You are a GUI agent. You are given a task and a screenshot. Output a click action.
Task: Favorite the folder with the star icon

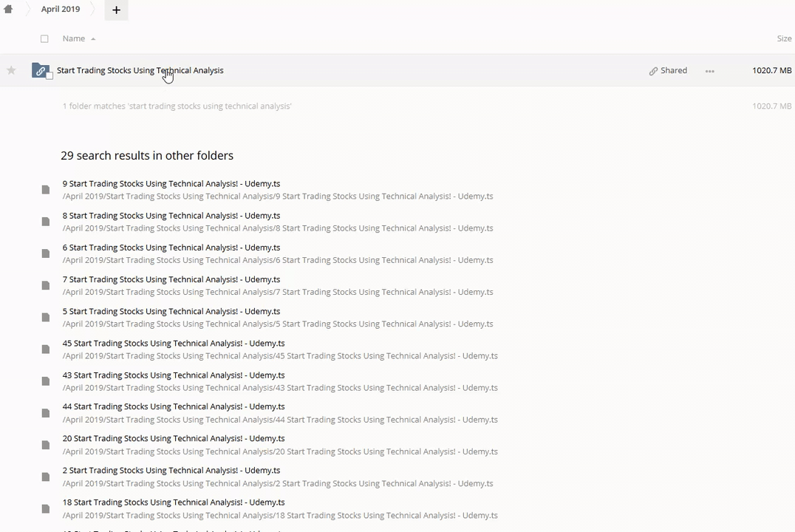(x=11, y=70)
